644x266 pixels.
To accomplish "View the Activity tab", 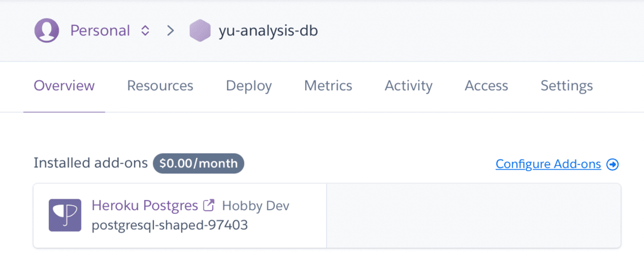I will pos(408,86).
